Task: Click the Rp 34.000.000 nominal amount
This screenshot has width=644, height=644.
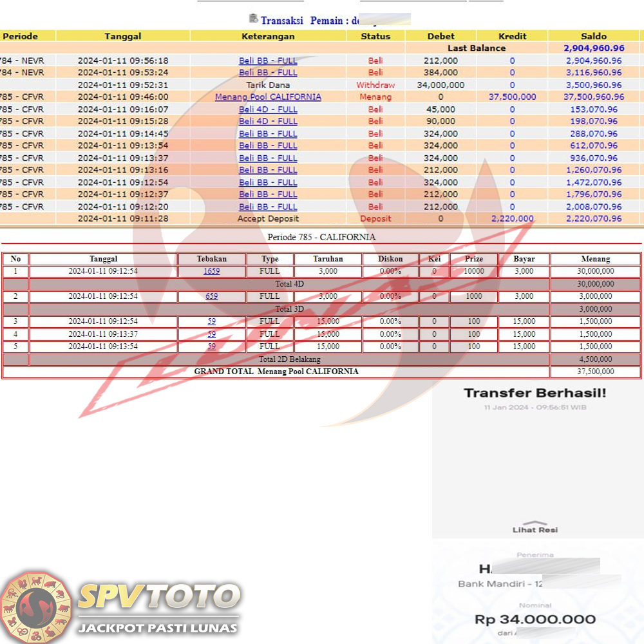Action: (535, 620)
